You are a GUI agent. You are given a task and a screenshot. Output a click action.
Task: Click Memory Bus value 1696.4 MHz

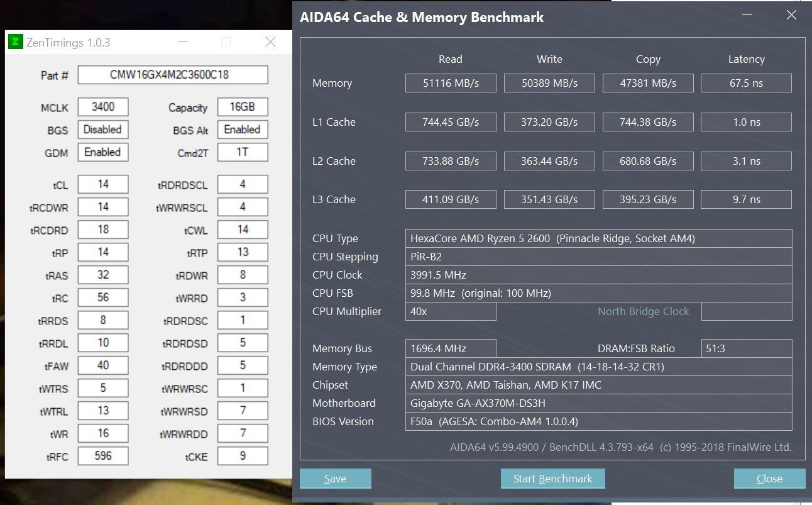click(x=451, y=348)
